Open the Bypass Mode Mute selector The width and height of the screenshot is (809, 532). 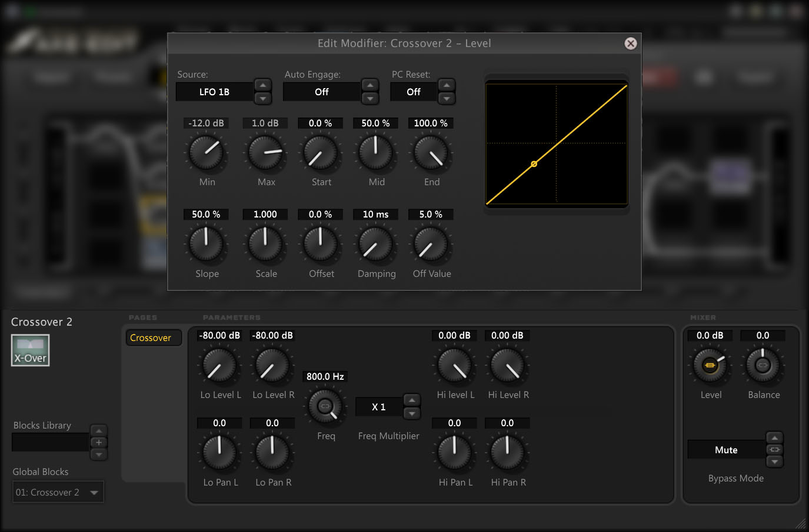[726, 450]
